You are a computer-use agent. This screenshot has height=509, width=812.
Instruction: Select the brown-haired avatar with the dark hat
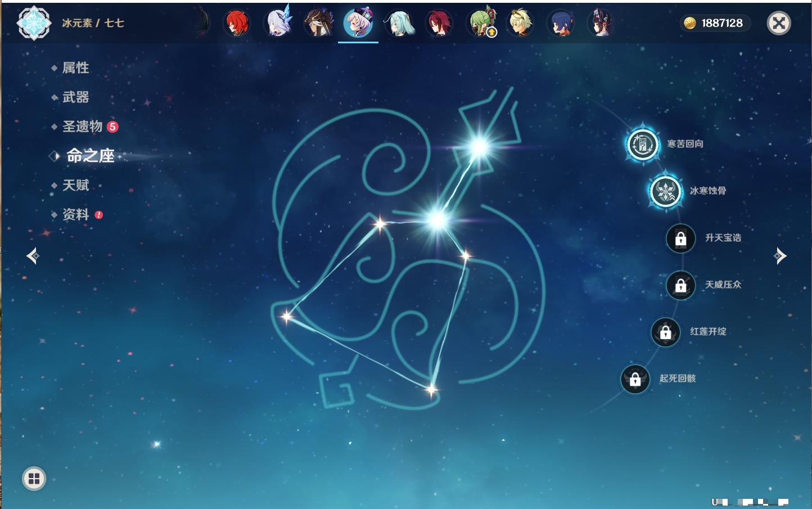click(318, 23)
